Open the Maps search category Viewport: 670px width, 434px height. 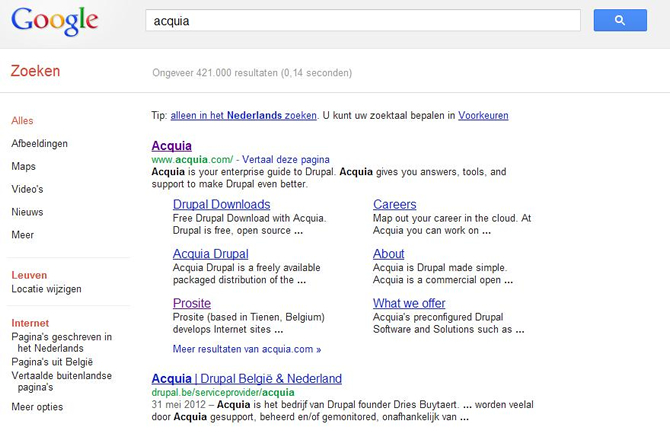pos(24,166)
